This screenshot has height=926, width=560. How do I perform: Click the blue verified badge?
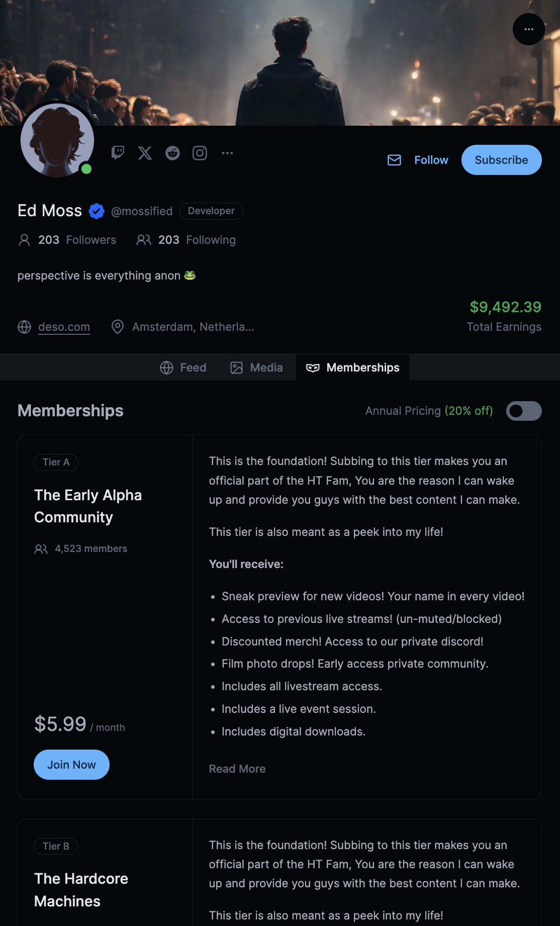(97, 211)
